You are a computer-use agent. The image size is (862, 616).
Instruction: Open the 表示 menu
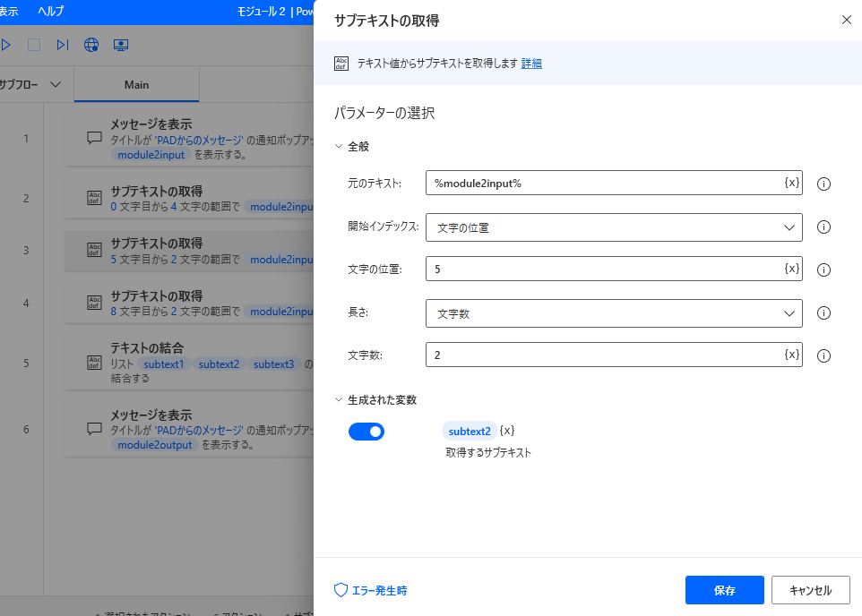(8, 11)
